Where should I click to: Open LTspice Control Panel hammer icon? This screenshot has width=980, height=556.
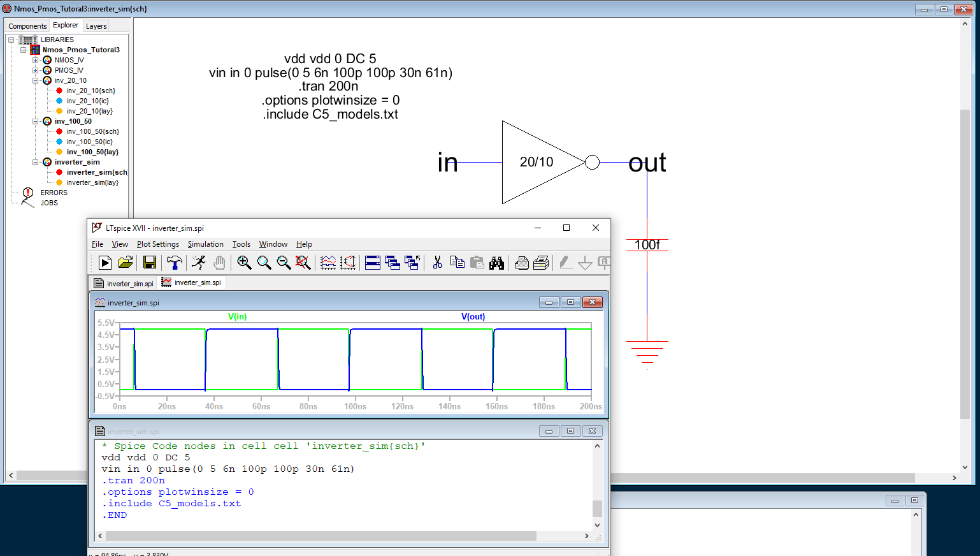[x=174, y=263]
